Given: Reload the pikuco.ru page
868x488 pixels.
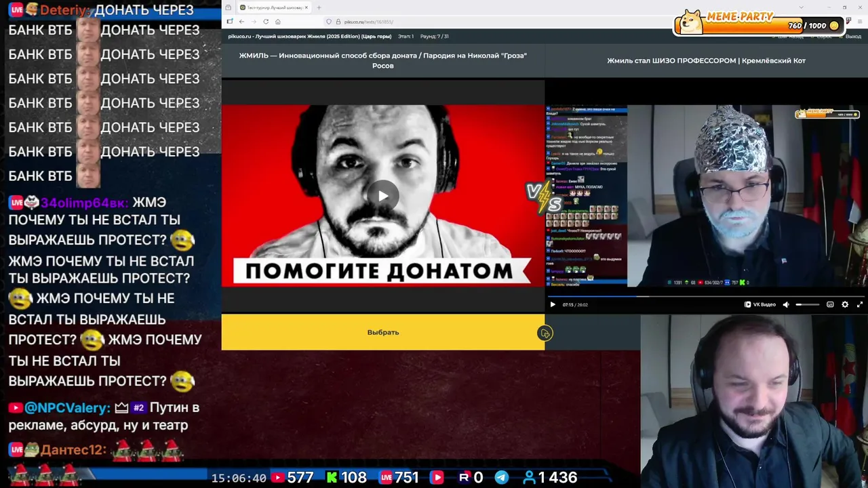Looking at the screenshot, I should pyautogui.click(x=266, y=22).
